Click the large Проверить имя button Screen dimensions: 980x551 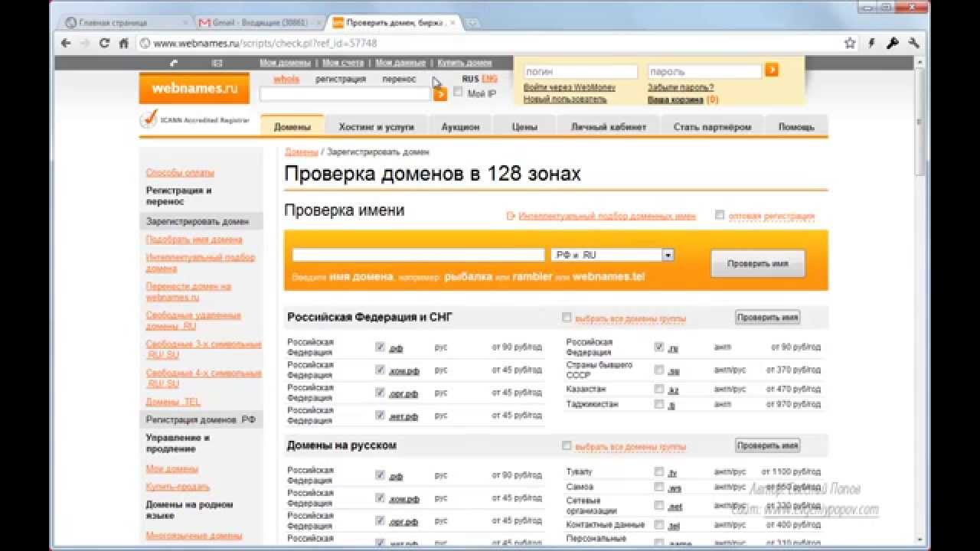point(757,263)
